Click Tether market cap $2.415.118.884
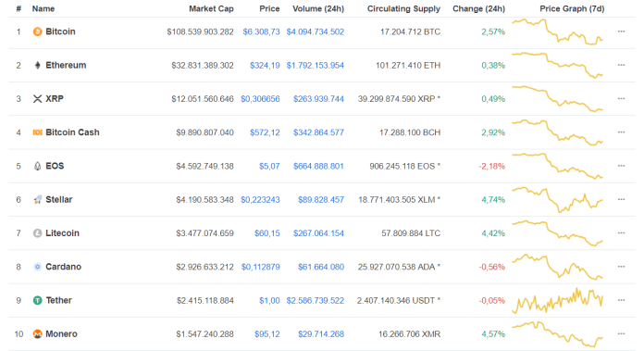 [x=204, y=300]
